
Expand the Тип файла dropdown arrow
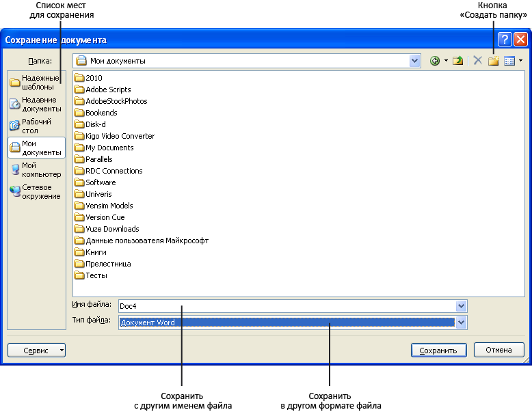point(461,322)
